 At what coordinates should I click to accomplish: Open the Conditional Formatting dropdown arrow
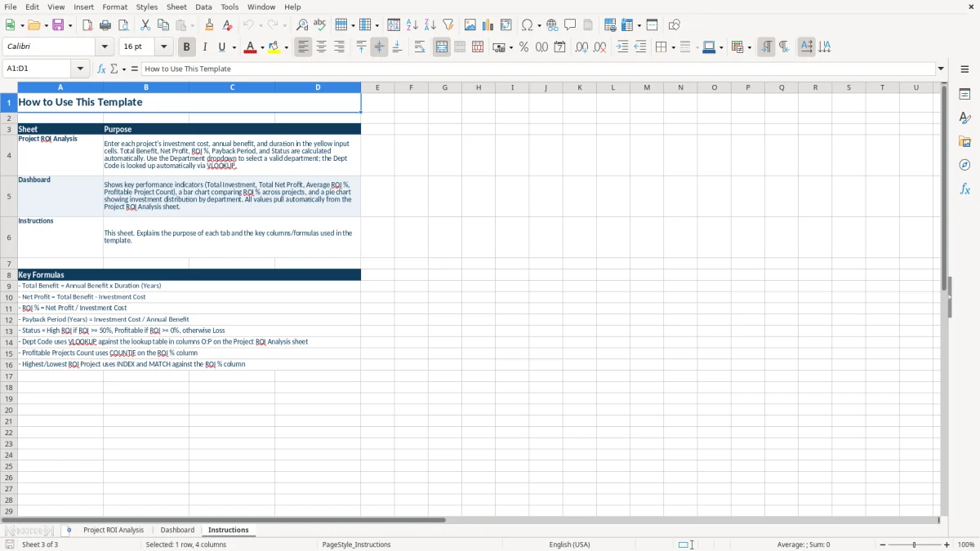(749, 47)
